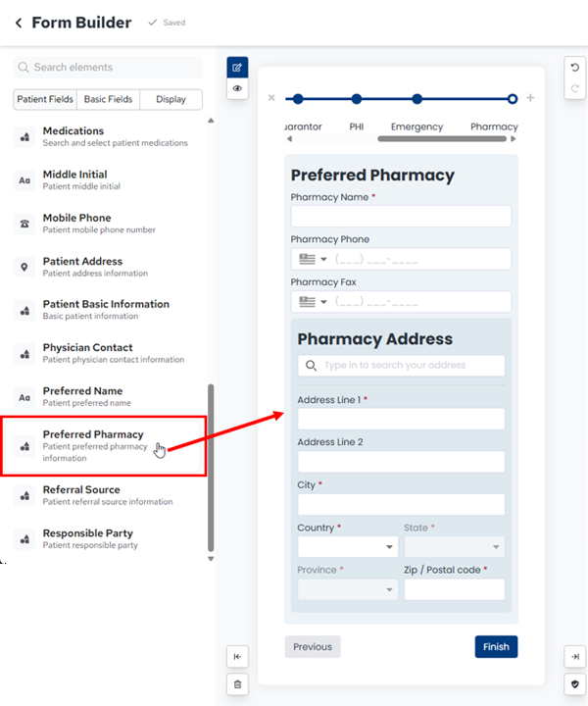Screen dimensions: 588x706
Task: Click the undo arrow icon
Action: tap(575, 68)
